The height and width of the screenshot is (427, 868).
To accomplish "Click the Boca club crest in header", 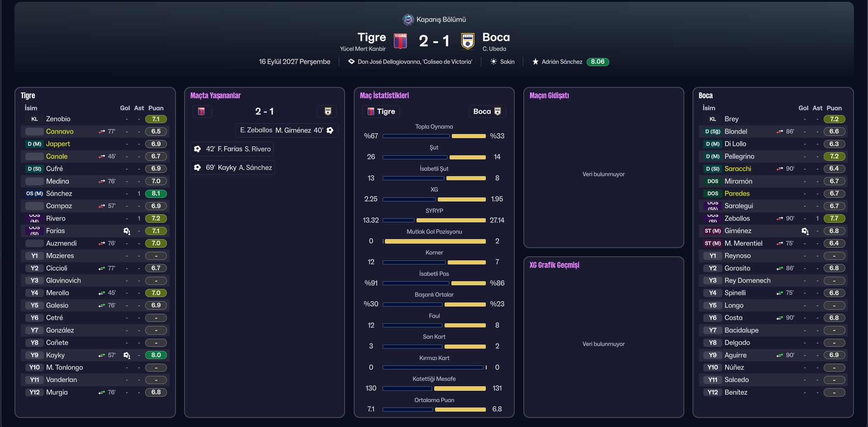I will 467,41.
